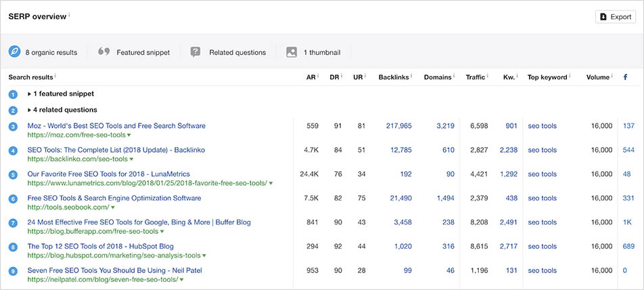Open SEO Tools: The Complete List Backlinko link

(116, 150)
